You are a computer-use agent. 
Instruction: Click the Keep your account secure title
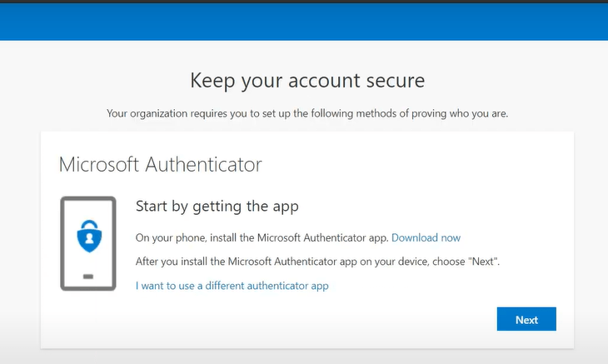[x=307, y=80]
